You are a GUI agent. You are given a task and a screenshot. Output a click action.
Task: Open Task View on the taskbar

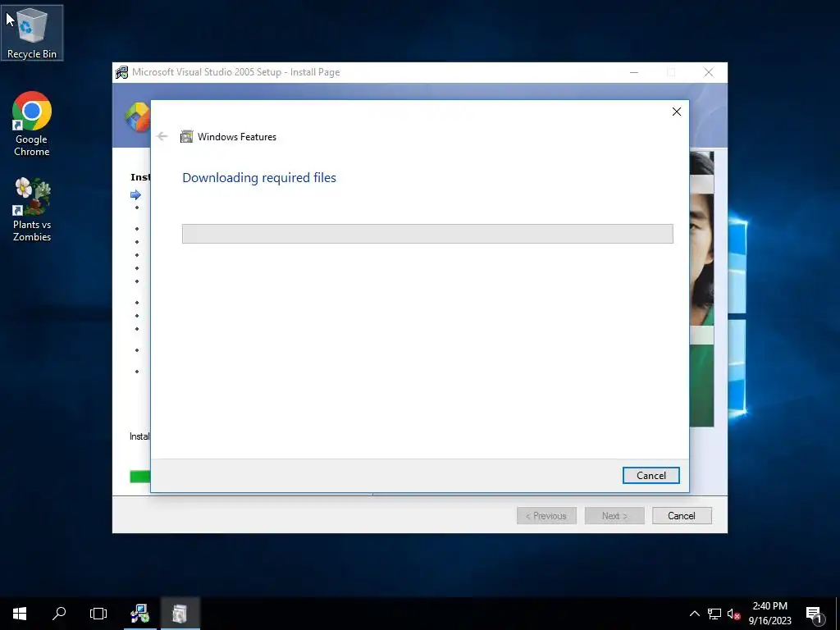pos(98,614)
